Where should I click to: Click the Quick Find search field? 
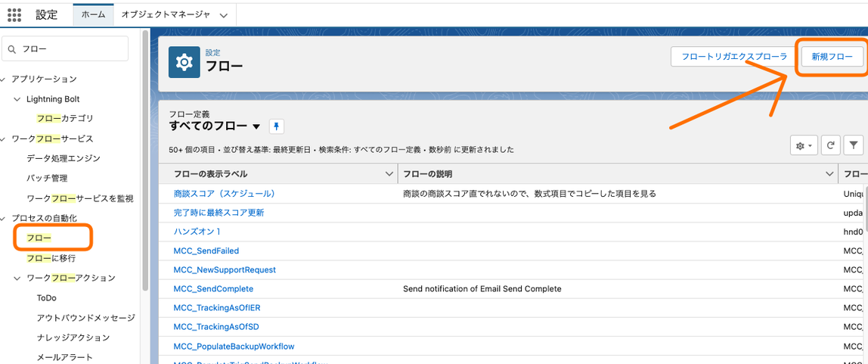tap(65, 48)
